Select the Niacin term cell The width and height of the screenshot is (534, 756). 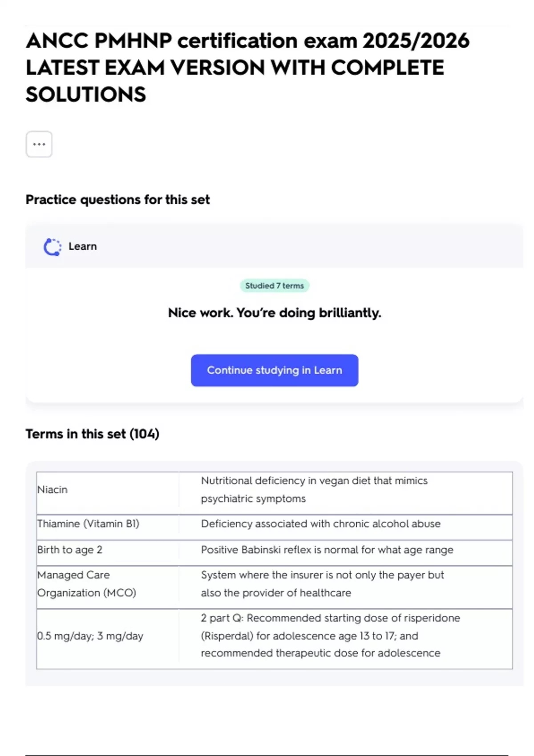(x=53, y=490)
